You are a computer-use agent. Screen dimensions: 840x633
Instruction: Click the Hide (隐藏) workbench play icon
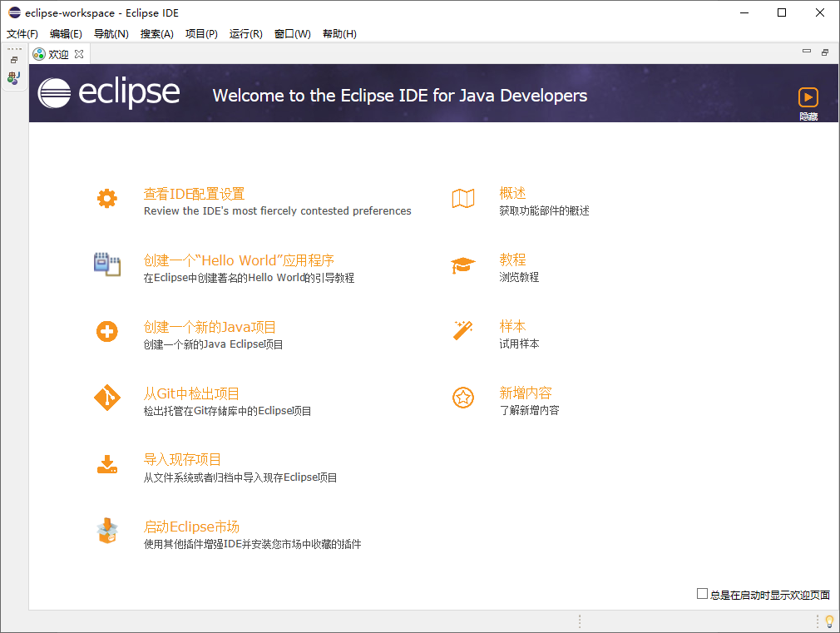[x=808, y=97]
